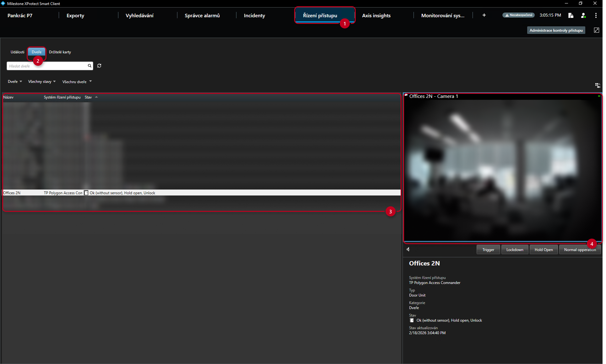Open the evidence lock list icon
Screen dimensions: 606x364
click(571, 15)
